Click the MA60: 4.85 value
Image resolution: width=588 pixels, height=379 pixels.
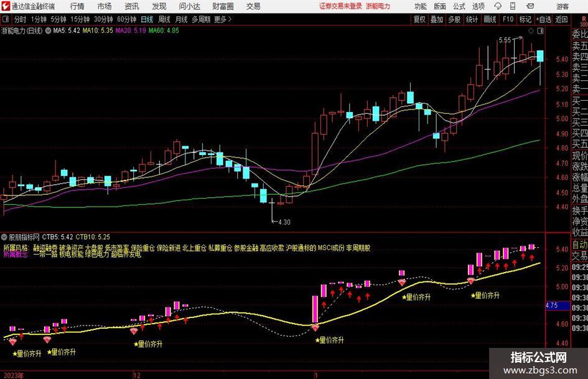pyautogui.click(x=164, y=30)
